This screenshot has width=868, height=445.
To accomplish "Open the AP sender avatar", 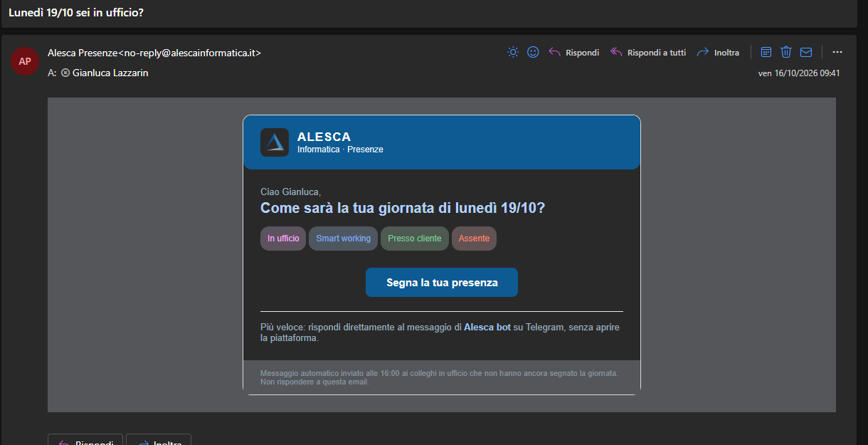I will pyautogui.click(x=25, y=61).
